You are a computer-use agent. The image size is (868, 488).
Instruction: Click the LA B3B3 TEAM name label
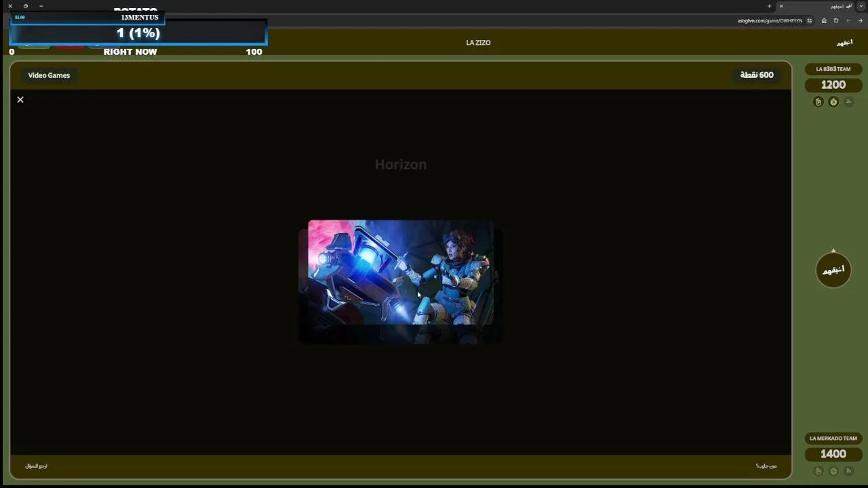click(x=833, y=69)
